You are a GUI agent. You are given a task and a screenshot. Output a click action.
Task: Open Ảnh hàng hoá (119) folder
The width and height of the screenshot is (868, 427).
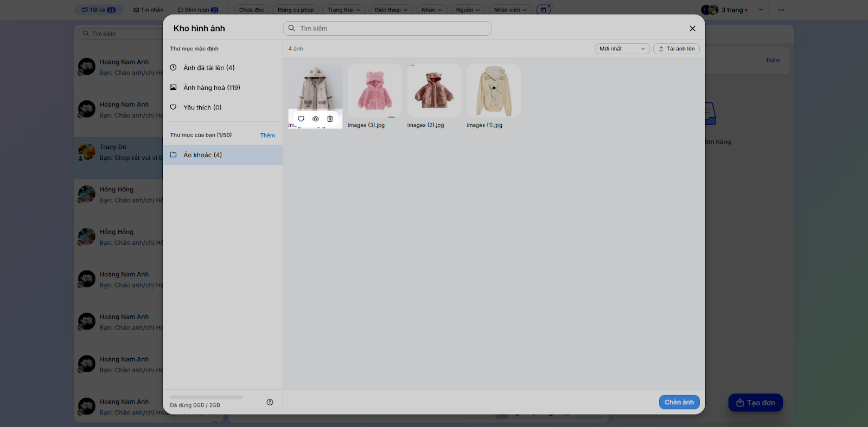pyautogui.click(x=222, y=88)
